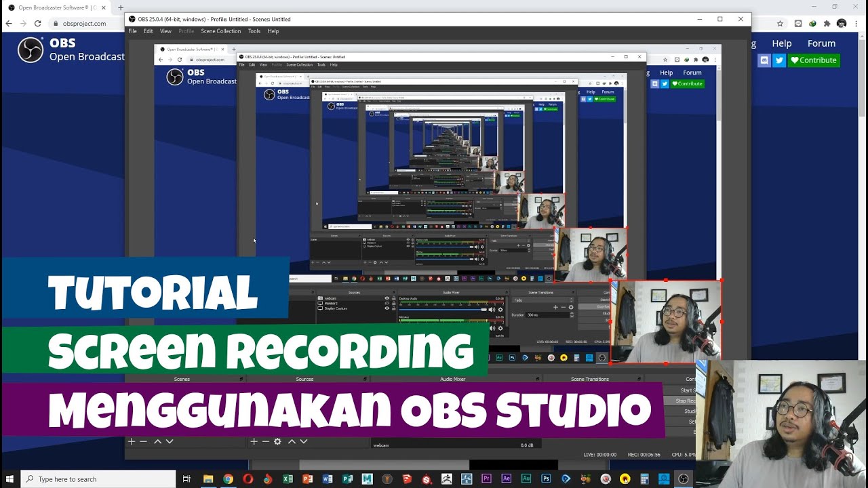The image size is (868, 488).
Task: Click the Twitter icon on OBS website
Action: click(x=779, y=60)
